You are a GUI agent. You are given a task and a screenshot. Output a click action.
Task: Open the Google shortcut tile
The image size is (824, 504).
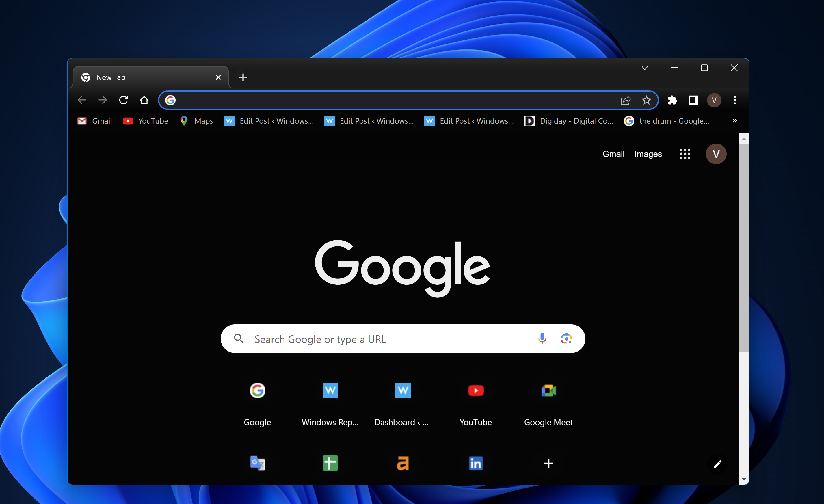click(x=258, y=404)
